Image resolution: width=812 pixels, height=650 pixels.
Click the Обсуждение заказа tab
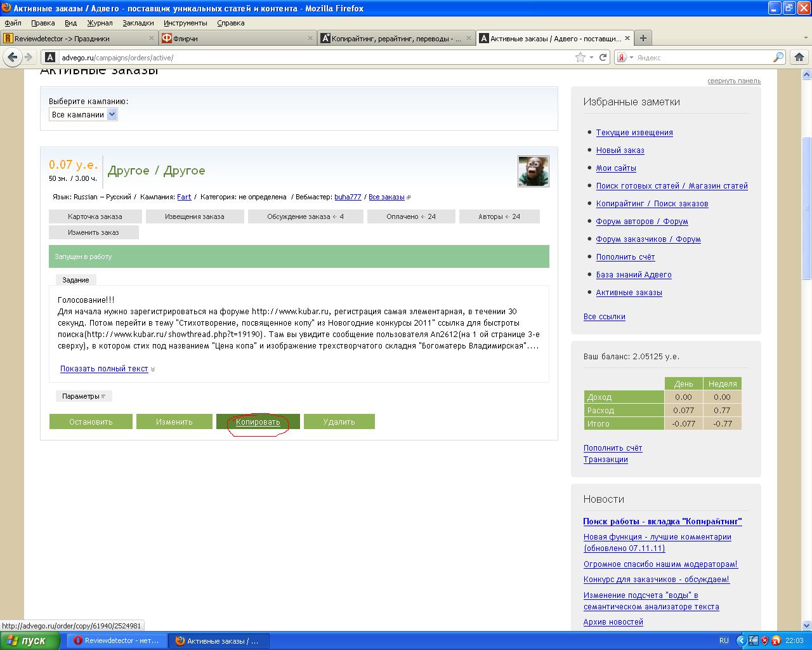[306, 216]
